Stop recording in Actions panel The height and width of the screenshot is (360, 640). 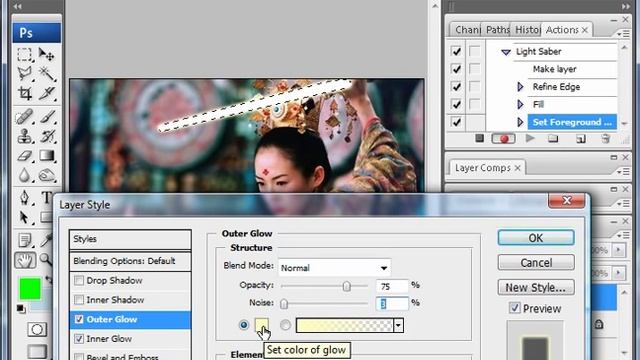tap(480, 139)
